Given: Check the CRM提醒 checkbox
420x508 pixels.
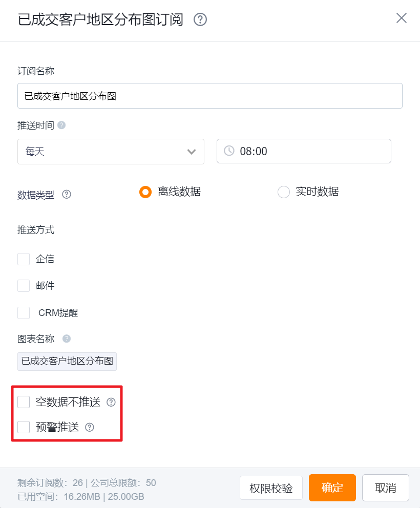Looking at the screenshot, I should point(24,312).
